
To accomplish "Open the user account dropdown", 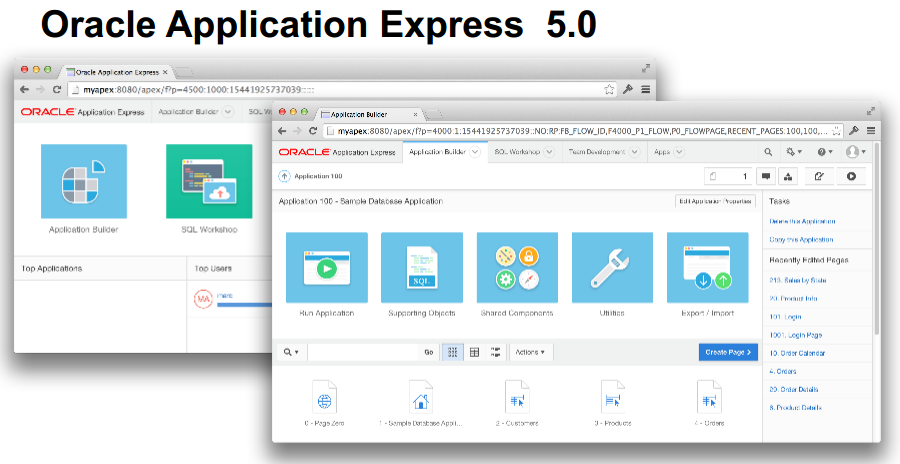I will (x=856, y=152).
